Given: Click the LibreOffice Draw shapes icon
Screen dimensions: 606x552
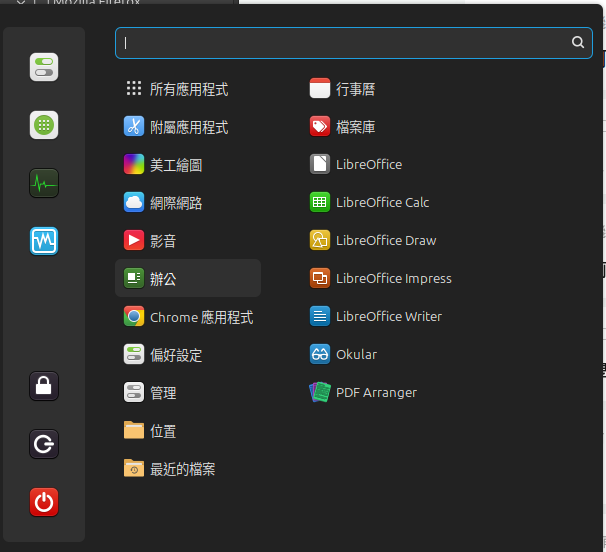Looking at the screenshot, I should pyautogui.click(x=320, y=240).
